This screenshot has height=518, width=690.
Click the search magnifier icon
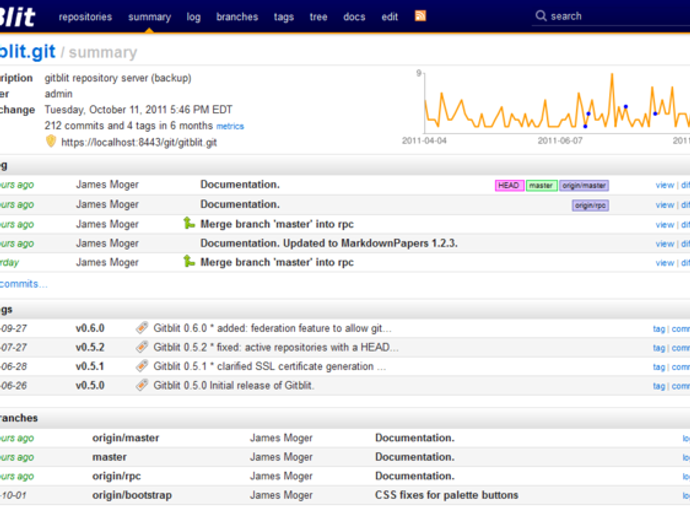(541, 16)
